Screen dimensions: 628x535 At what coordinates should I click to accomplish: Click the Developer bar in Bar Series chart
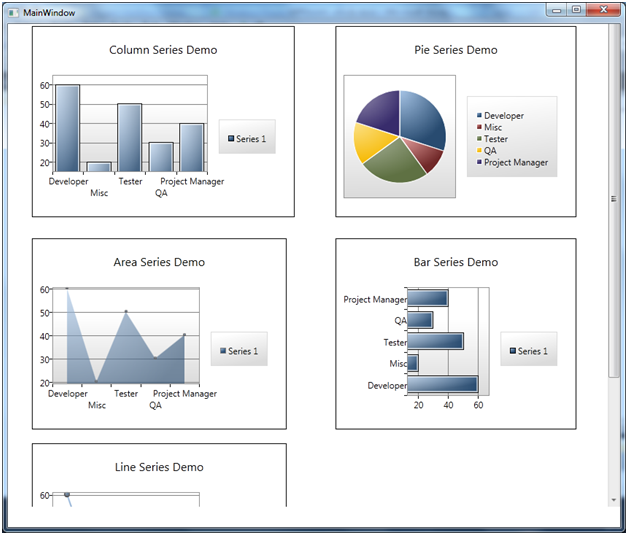[x=443, y=384]
